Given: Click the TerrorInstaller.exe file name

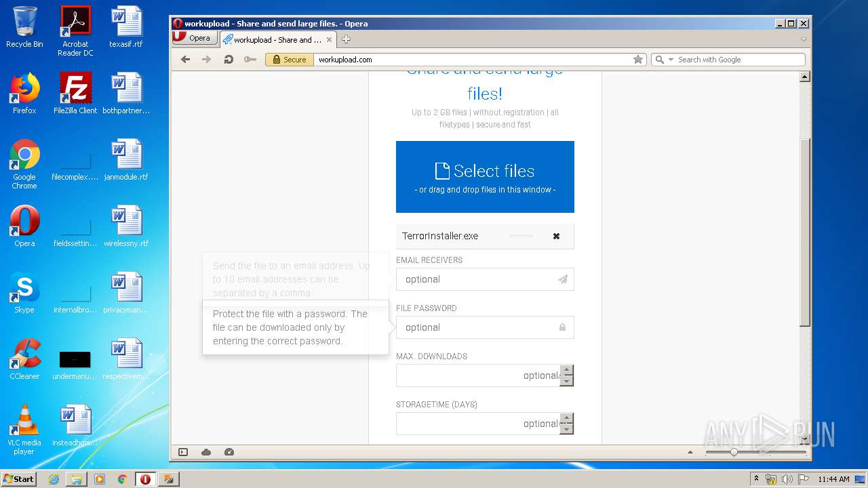Looking at the screenshot, I should (440, 236).
